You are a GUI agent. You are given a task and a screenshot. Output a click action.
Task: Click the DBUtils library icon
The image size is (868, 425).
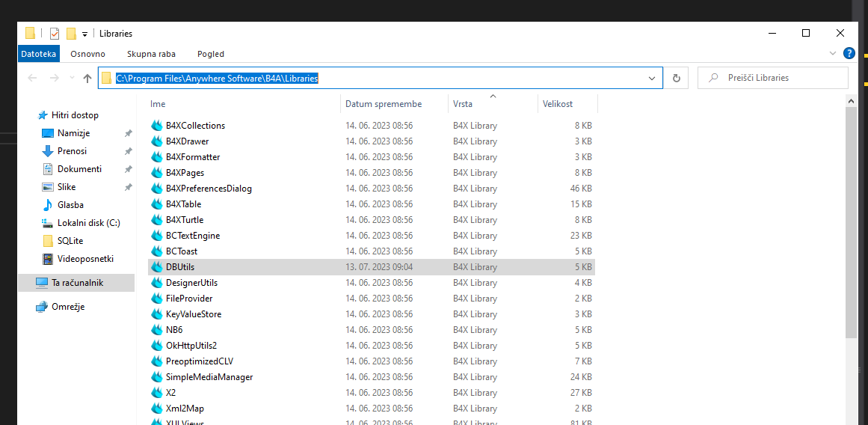(157, 267)
